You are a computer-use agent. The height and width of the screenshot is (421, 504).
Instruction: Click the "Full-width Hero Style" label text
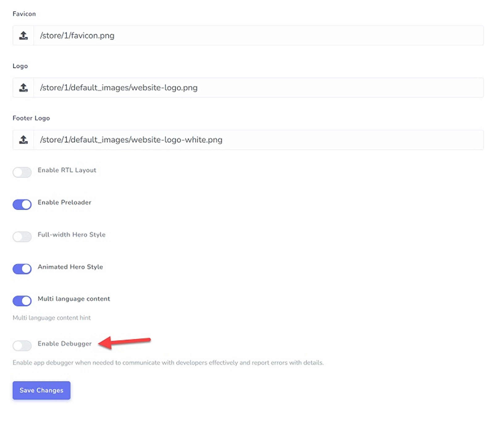click(72, 234)
